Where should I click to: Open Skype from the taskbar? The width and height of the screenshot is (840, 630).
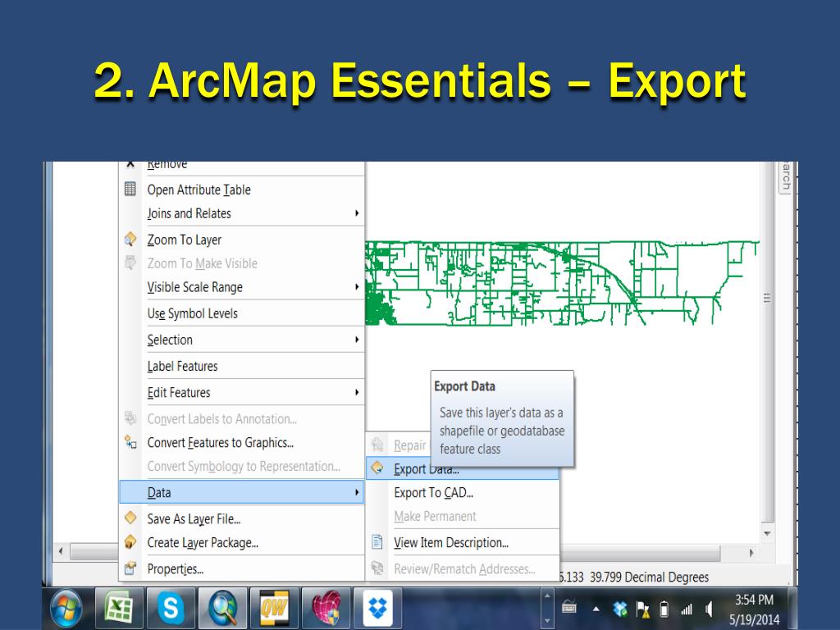(171, 607)
